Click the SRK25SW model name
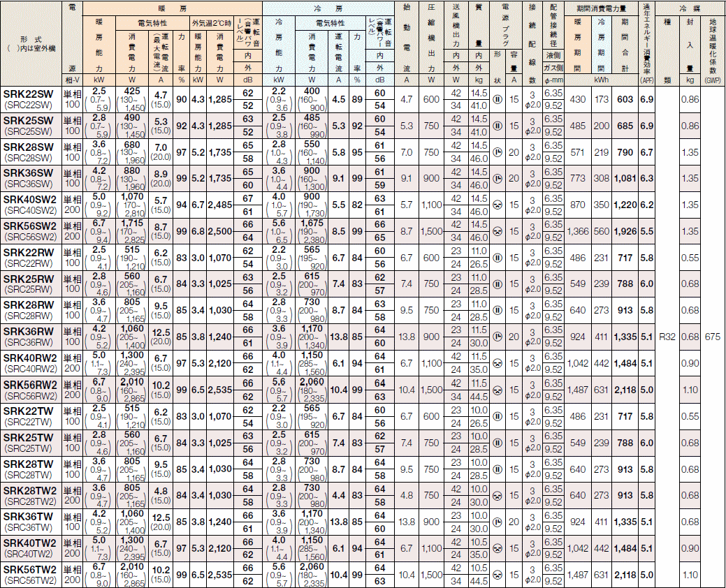The height and width of the screenshot is (588, 726). point(28,120)
